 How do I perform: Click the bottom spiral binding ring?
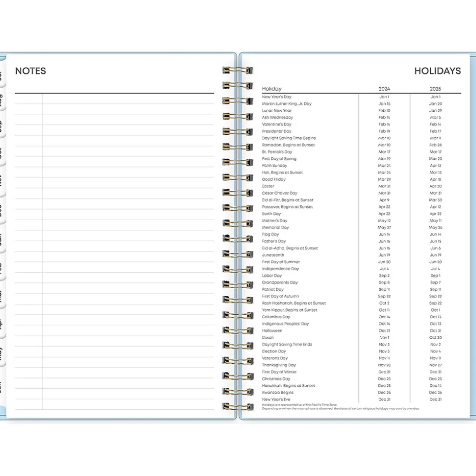pos(238,406)
